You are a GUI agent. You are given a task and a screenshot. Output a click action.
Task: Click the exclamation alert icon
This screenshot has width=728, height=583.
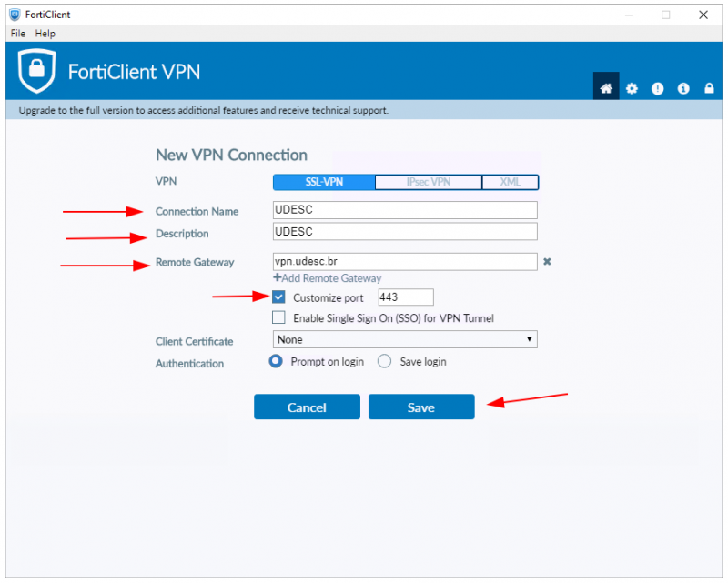(x=657, y=88)
